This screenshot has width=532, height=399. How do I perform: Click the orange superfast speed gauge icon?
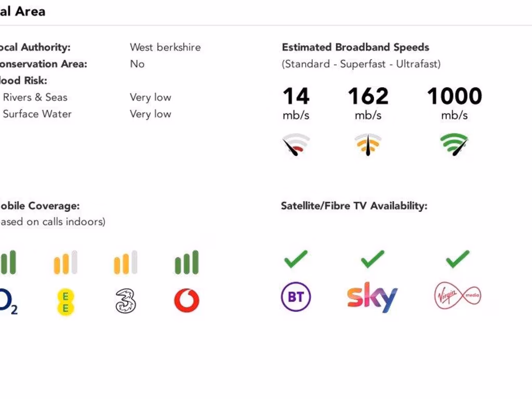coord(368,144)
